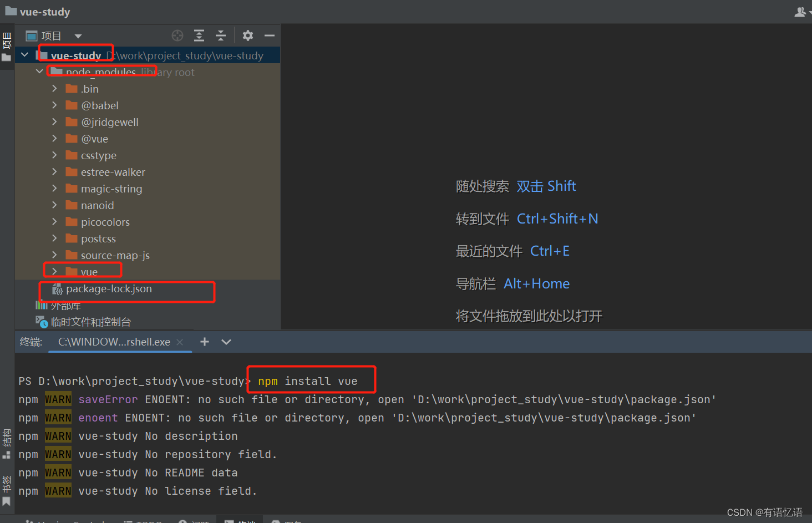812x523 pixels.
Task: Select the @vue folder row
Action: coord(148,139)
